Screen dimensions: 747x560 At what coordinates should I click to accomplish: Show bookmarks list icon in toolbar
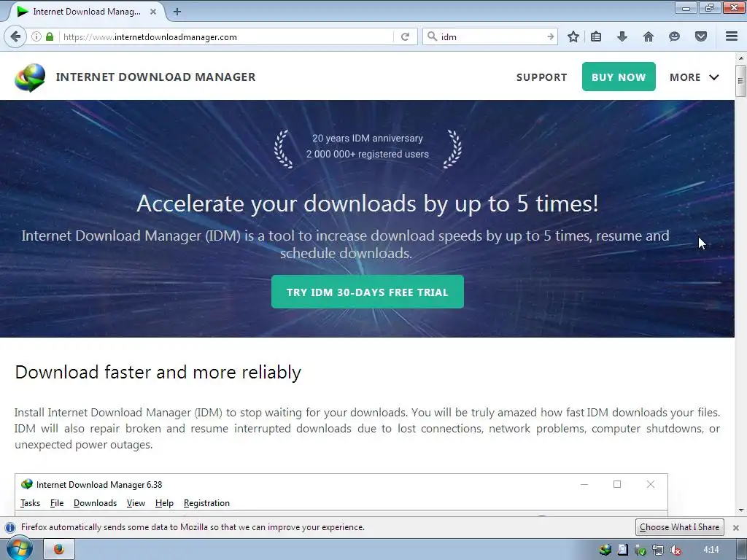click(596, 36)
